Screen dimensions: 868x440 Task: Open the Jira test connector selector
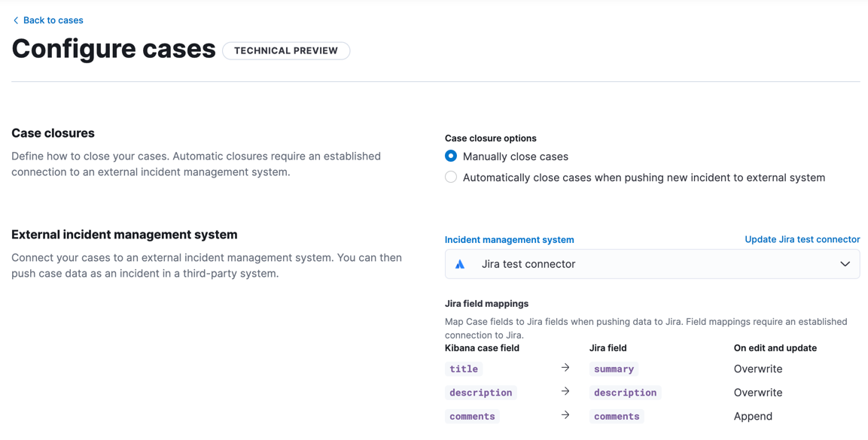[x=651, y=265]
